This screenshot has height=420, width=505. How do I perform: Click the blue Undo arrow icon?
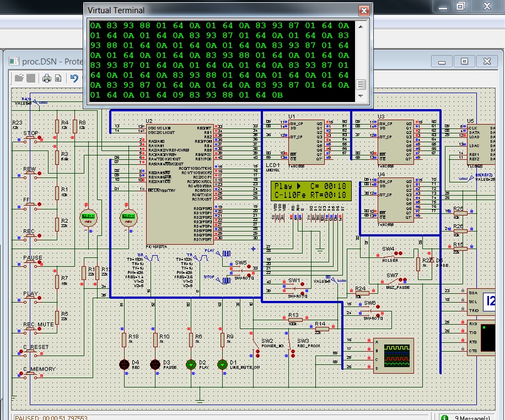(x=74, y=78)
